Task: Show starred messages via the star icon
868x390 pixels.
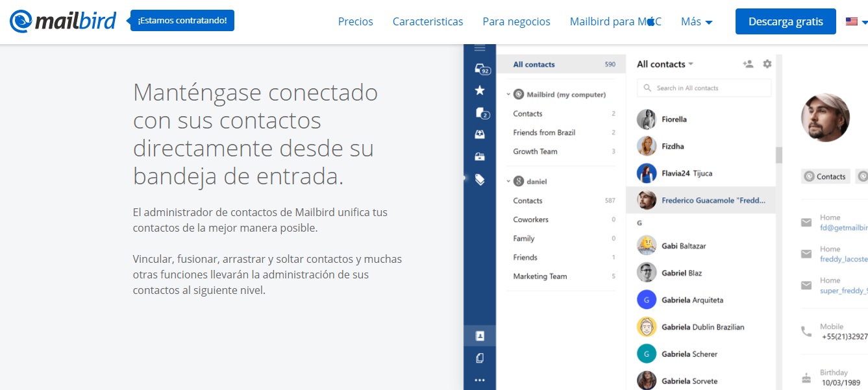Action: coord(480,90)
